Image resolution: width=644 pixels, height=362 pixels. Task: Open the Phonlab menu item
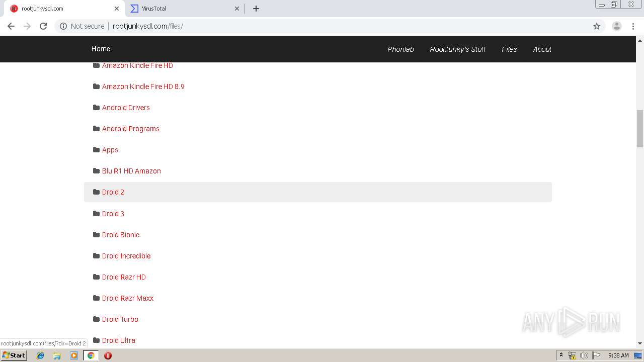[x=400, y=49]
